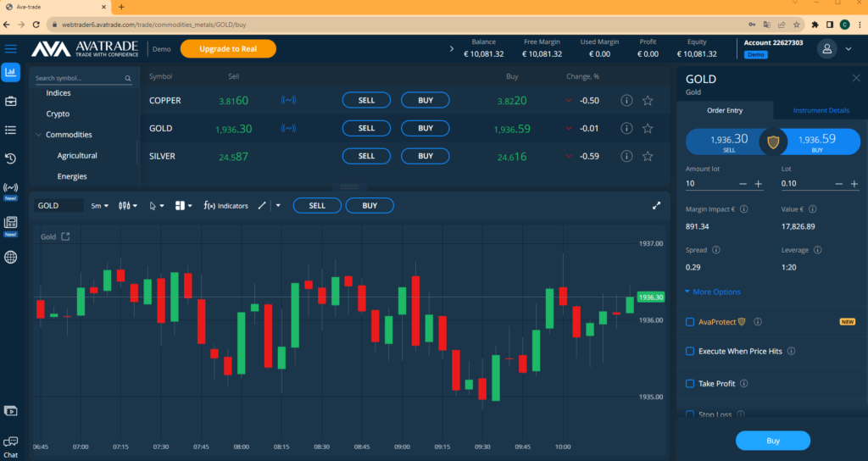This screenshot has height=461, width=868.
Task: Switch to Instrument Details tab
Action: (x=821, y=110)
